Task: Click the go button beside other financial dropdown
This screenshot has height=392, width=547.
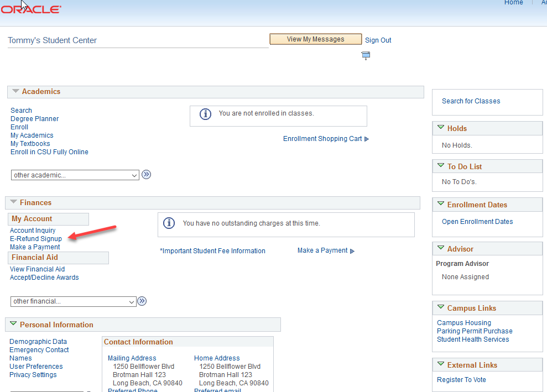Action: coord(142,301)
